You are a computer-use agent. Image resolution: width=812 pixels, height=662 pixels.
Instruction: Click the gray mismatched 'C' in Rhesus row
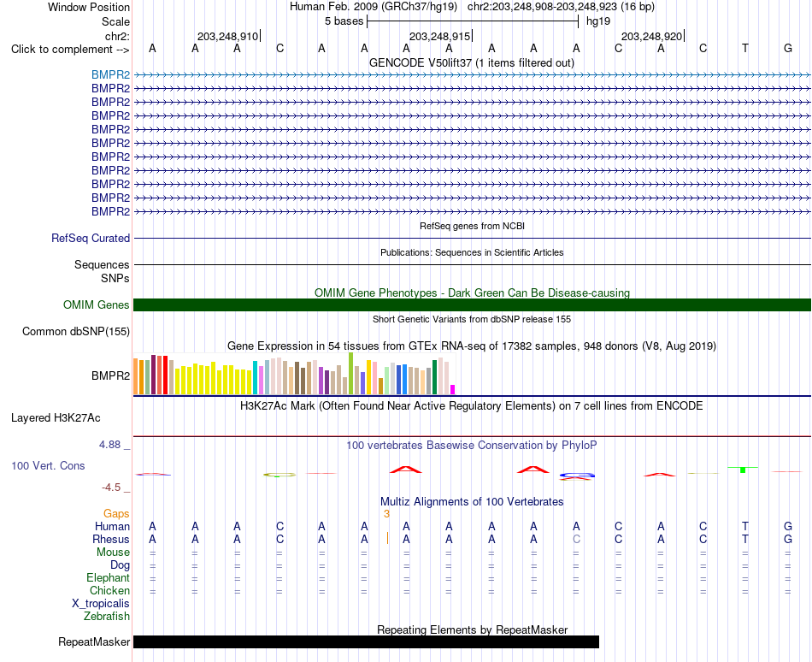pyautogui.click(x=576, y=539)
